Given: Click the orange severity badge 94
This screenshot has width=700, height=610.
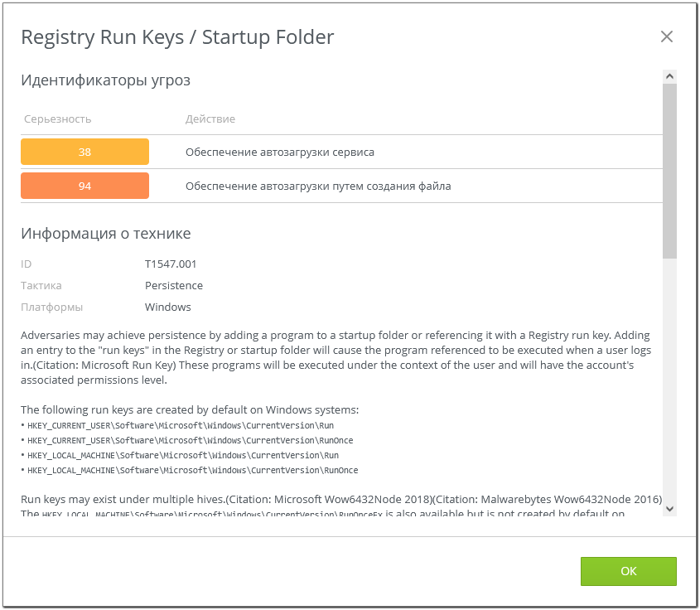Looking at the screenshot, I should (84, 186).
